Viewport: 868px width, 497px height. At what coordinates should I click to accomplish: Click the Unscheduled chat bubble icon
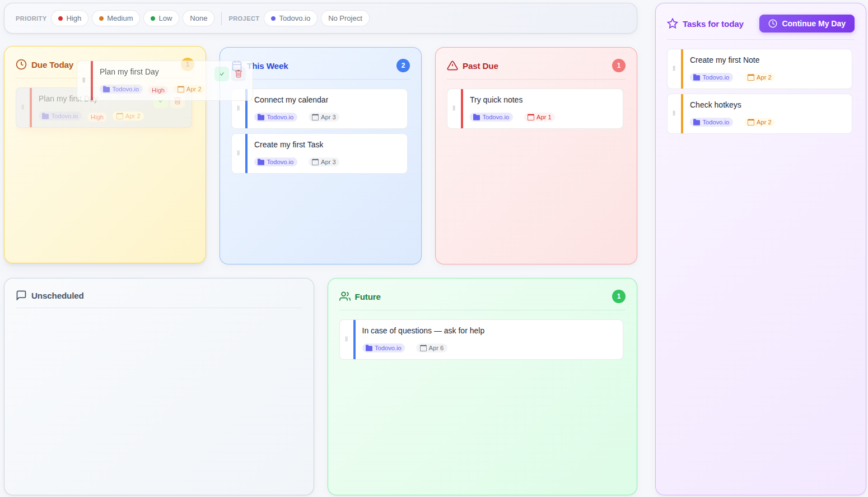(21, 295)
